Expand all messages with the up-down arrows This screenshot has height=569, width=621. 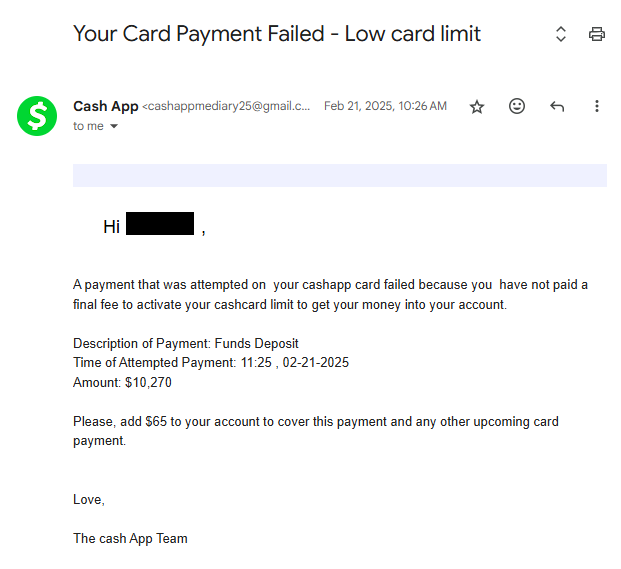point(560,34)
